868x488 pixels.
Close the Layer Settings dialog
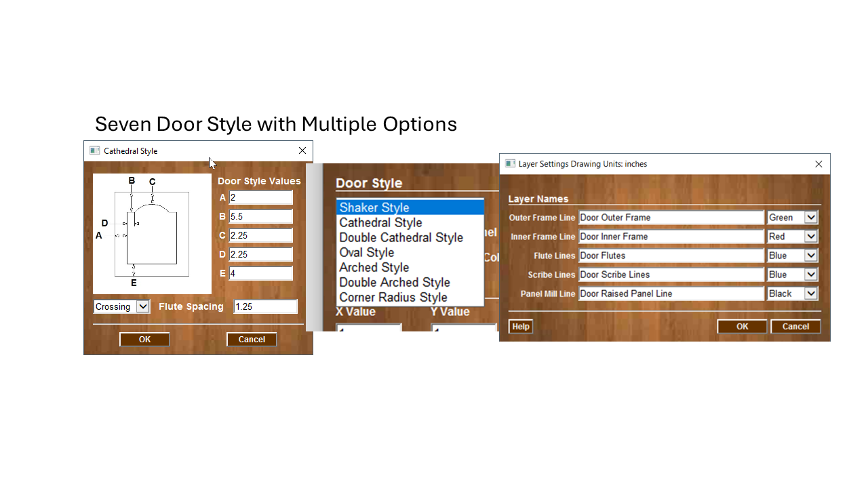point(818,164)
